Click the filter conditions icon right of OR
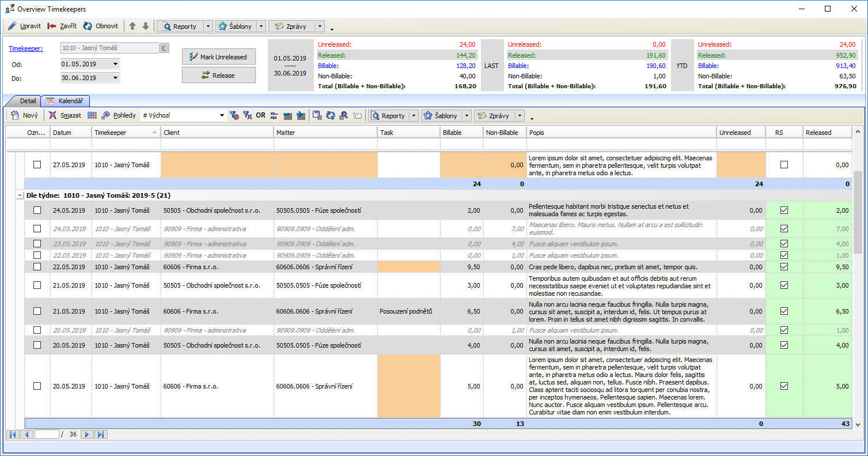Image resolution: width=868 pixels, height=456 pixels. pyautogui.click(x=274, y=115)
